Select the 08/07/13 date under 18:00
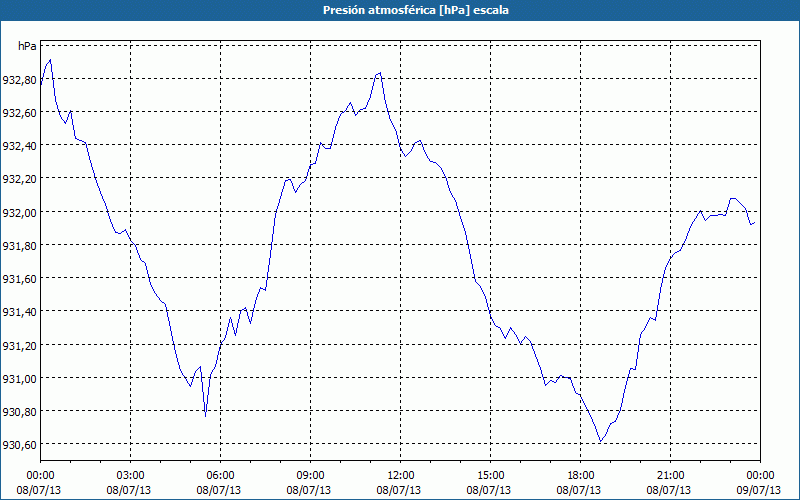 click(579, 490)
